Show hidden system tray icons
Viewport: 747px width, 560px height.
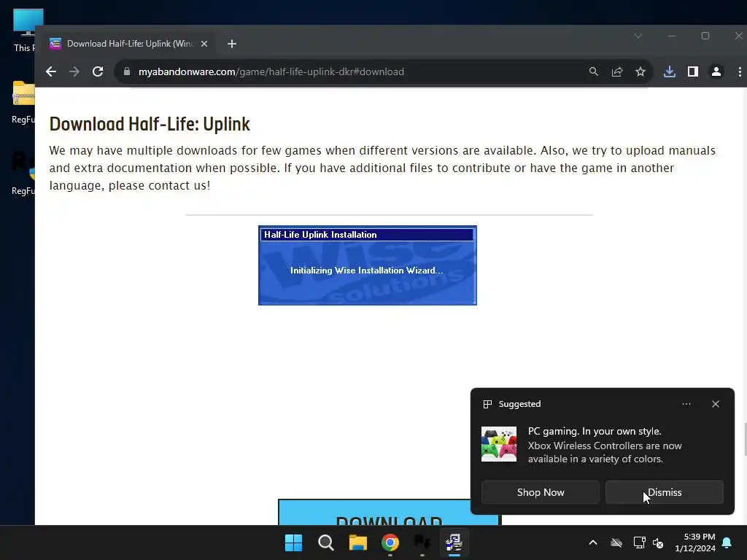tap(593, 542)
